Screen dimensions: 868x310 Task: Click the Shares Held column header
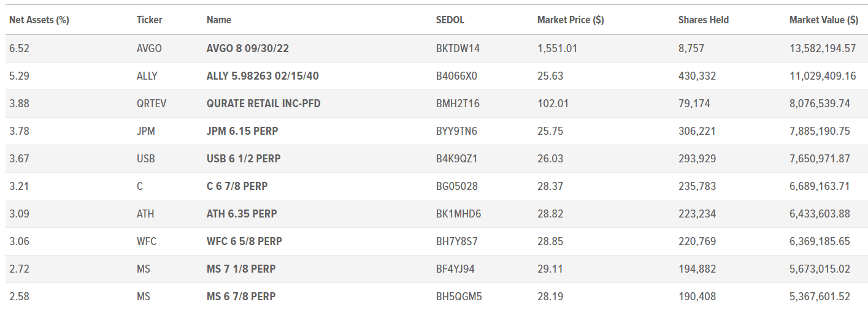[704, 20]
